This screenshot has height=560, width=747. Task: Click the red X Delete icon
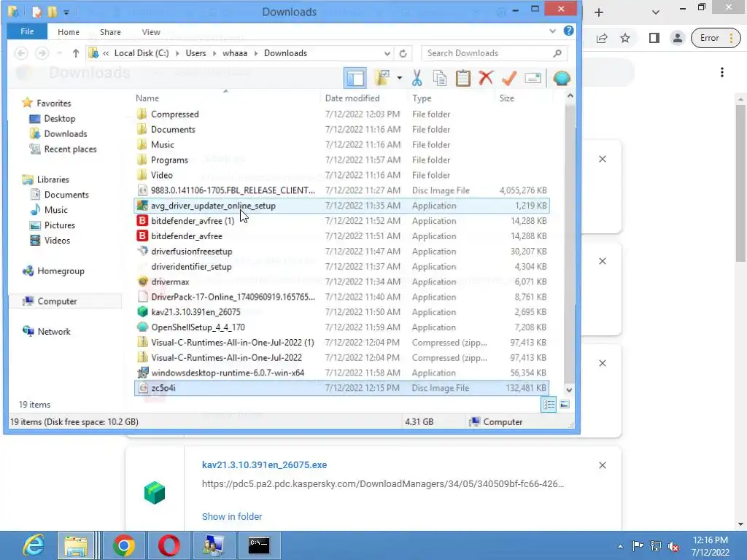(x=486, y=78)
